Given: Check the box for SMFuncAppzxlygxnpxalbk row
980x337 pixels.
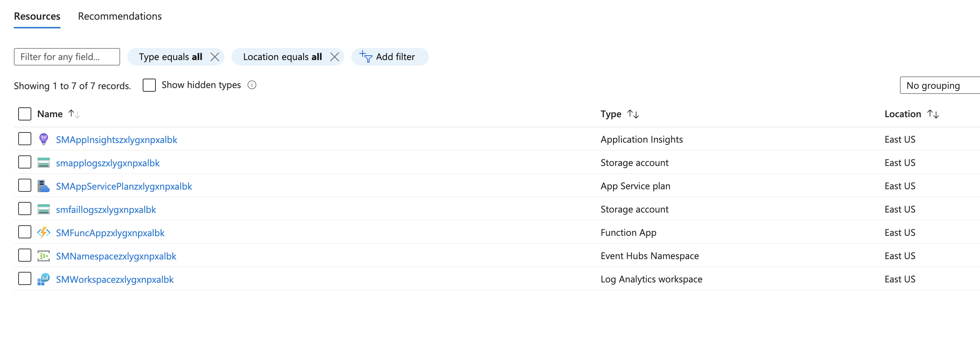Looking at the screenshot, I should tap(25, 232).
